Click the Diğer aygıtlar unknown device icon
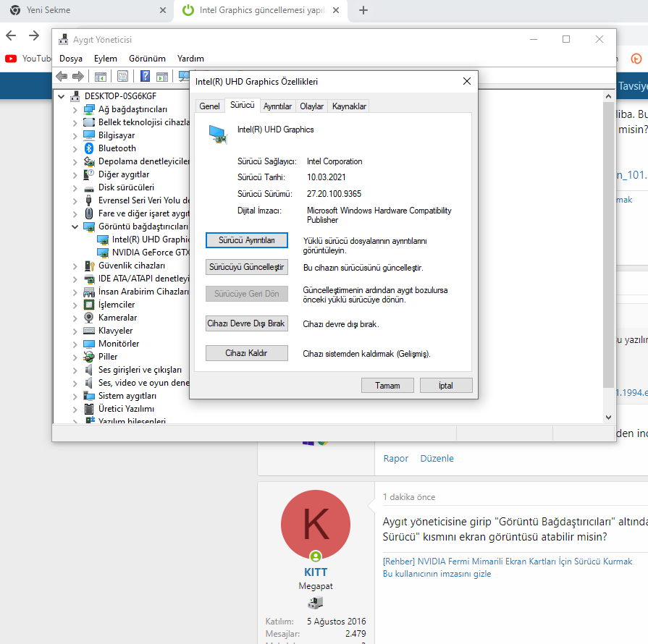The image size is (648, 644). 89,174
